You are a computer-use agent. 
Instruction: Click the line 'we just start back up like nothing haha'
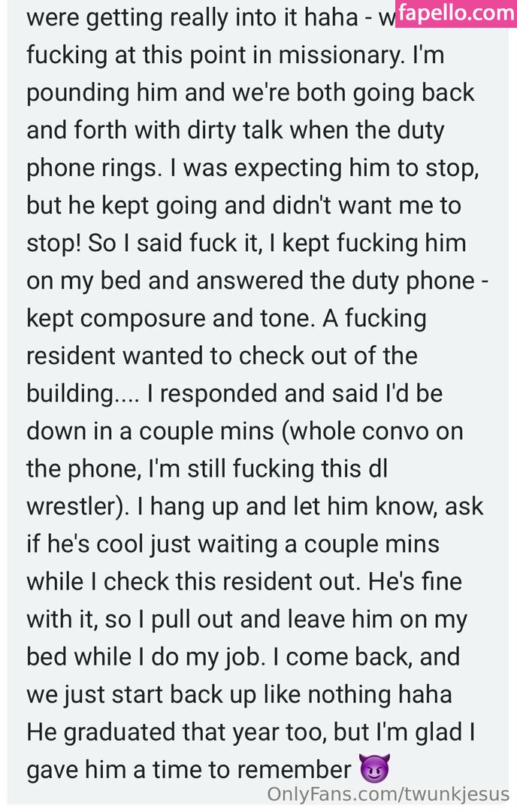tap(239, 694)
